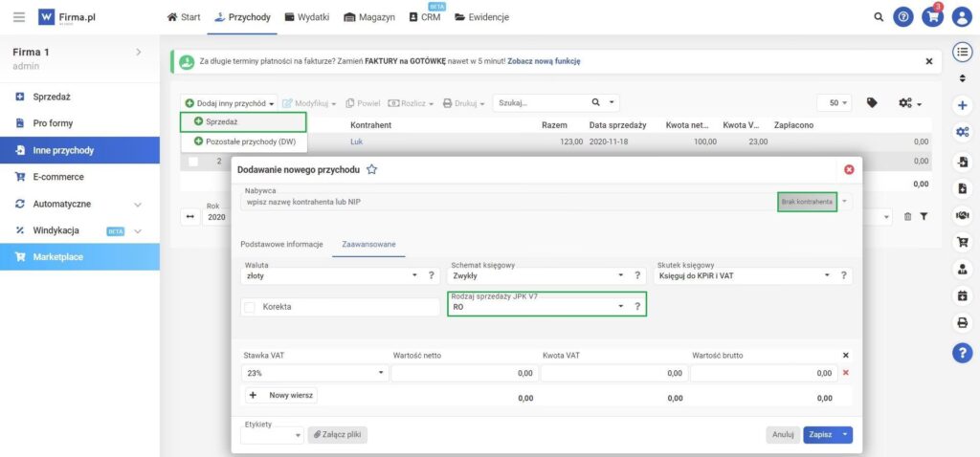Expand the Stawka VAT 23% dropdown
The width and height of the screenshot is (980, 457).
(381, 373)
